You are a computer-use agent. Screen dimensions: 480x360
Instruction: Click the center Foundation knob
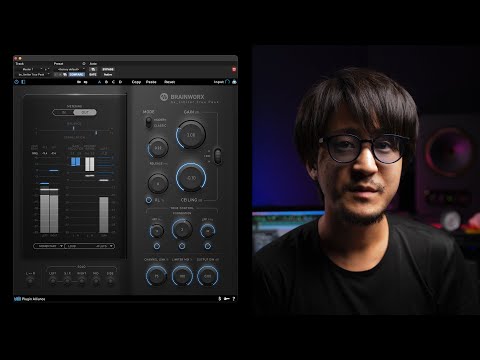(x=182, y=230)
